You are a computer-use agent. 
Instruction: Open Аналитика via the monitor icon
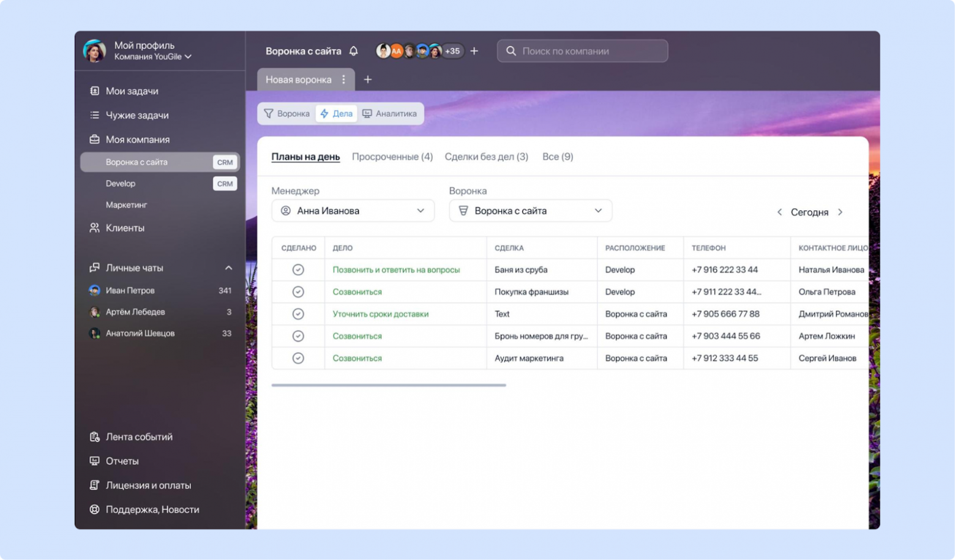(x=367, y=113)
